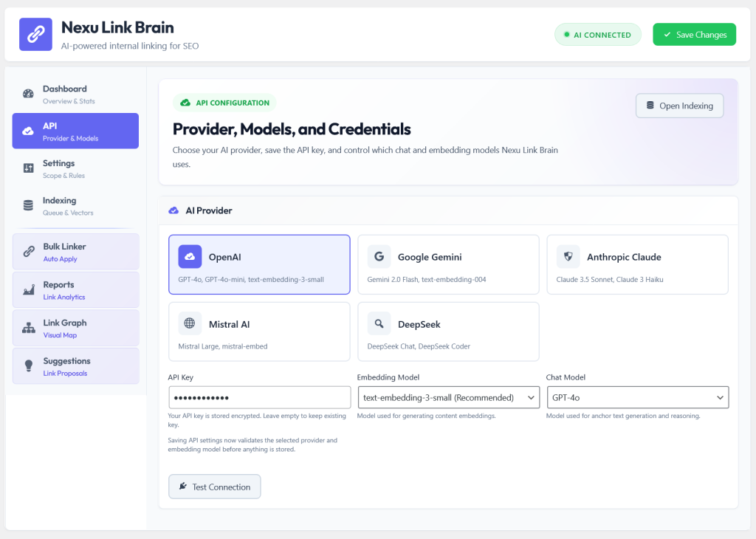Click the Dashboard gauge icon in sidebar
756x539 pixels.
click(x=29, y=94)
